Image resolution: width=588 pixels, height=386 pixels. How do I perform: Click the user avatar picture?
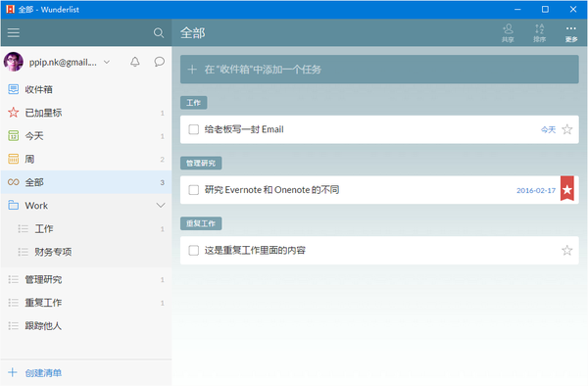pyautogui.click(x=14, y=62)
